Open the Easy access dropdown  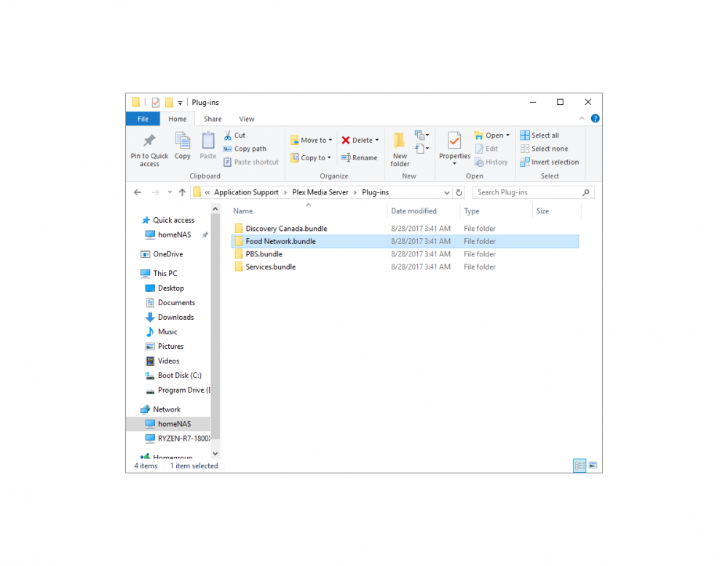[422, 149]
